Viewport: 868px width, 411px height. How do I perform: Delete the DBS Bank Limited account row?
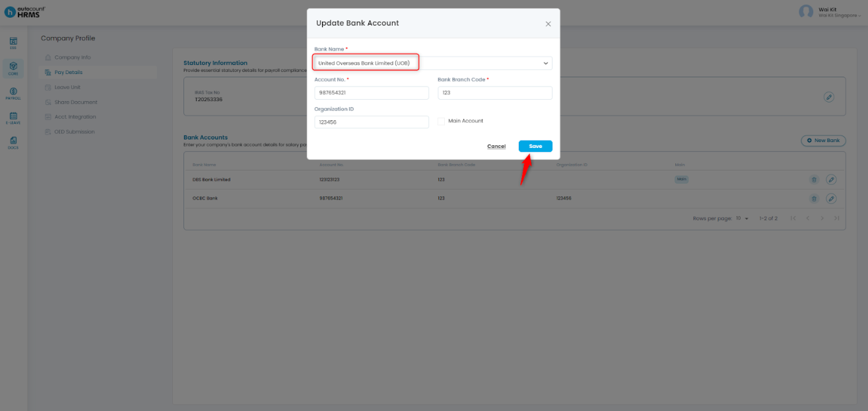(x=814, y=180)
